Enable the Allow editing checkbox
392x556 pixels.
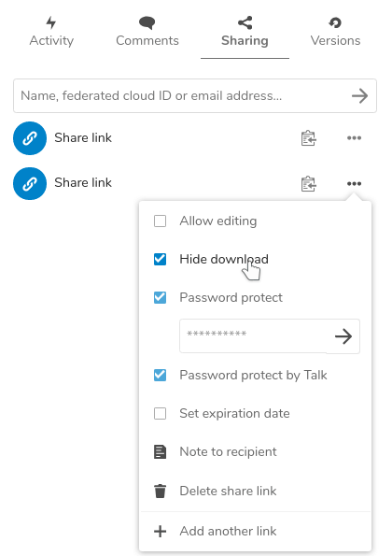[x=160, y=221]
